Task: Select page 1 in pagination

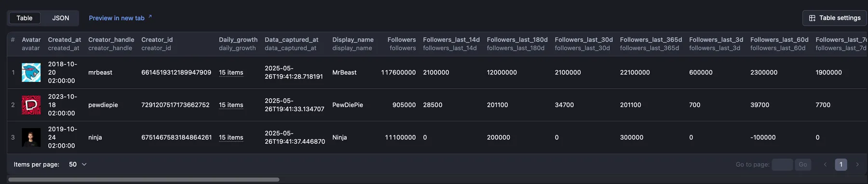Action: tap(841, 164)
